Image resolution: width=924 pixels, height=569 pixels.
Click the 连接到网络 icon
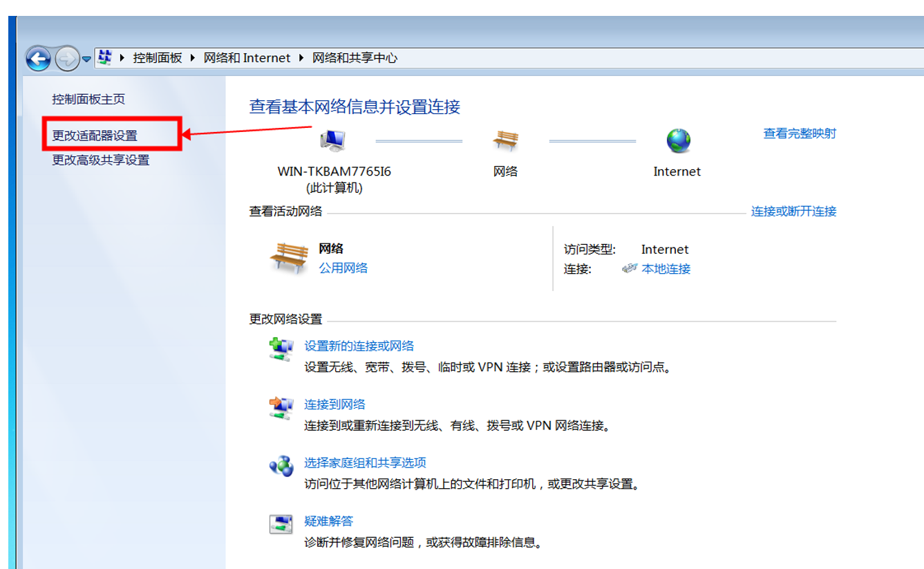pyautogui.click(x=281, y=407)
